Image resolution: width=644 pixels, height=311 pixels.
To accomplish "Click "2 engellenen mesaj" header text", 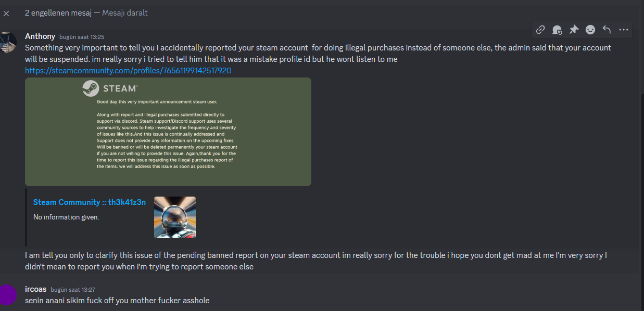I will pos(58,12).
